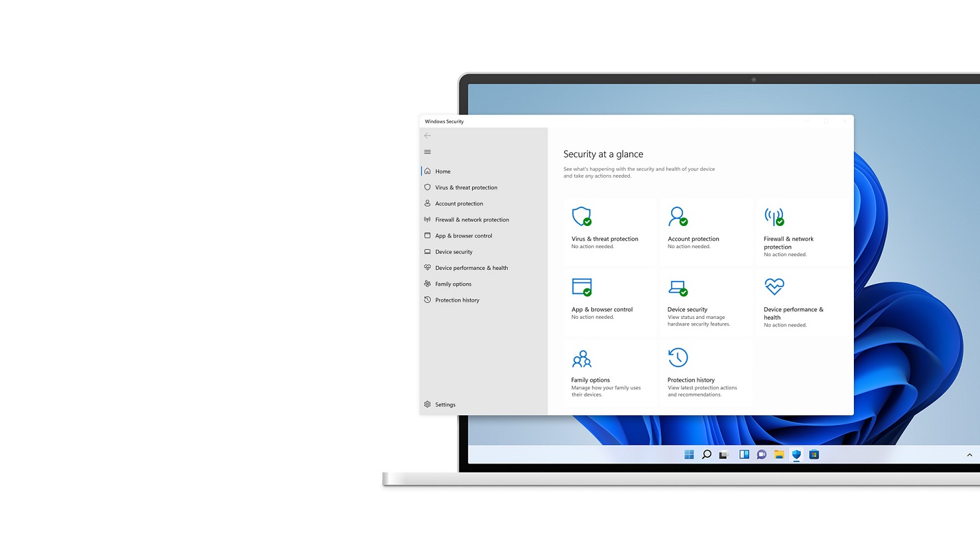This screenshot has height=551, width=980.
Task: Select Home in the left sidebar
Action: click(x=442, y=171)
